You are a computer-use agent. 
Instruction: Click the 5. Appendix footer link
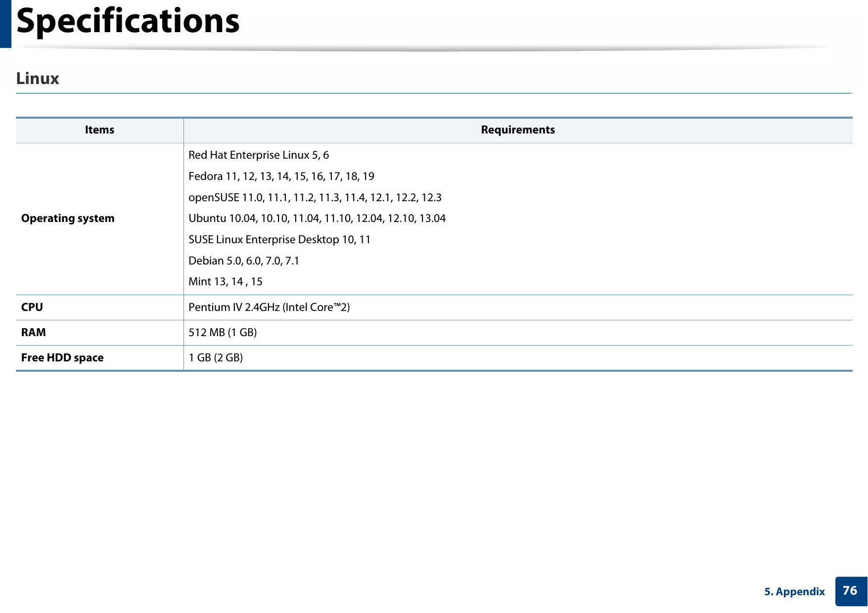(794, 592)
